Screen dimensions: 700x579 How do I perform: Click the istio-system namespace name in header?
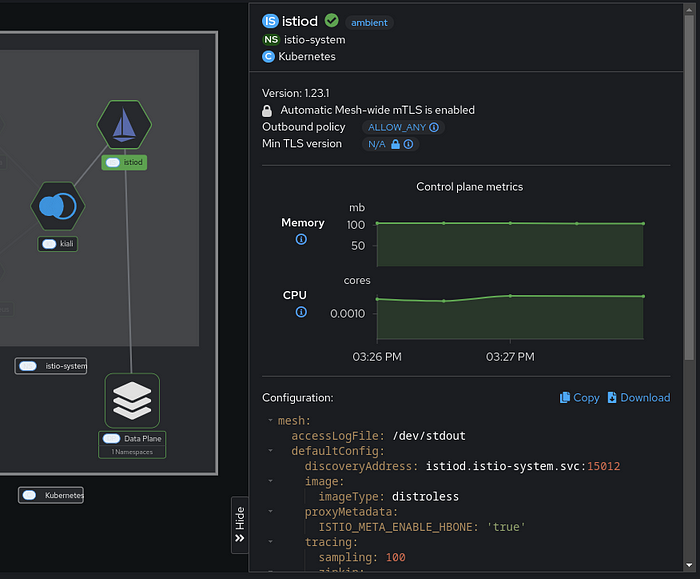tap(315, 40)
